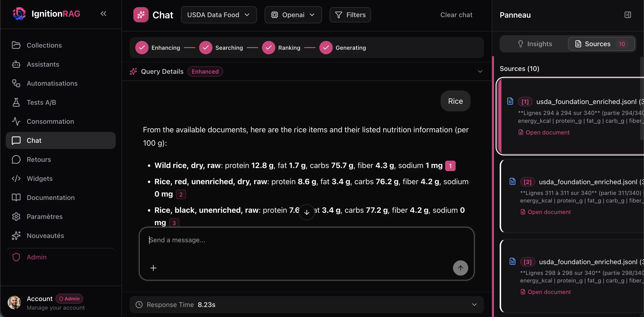Expand the Query Details section

point(480,71)
